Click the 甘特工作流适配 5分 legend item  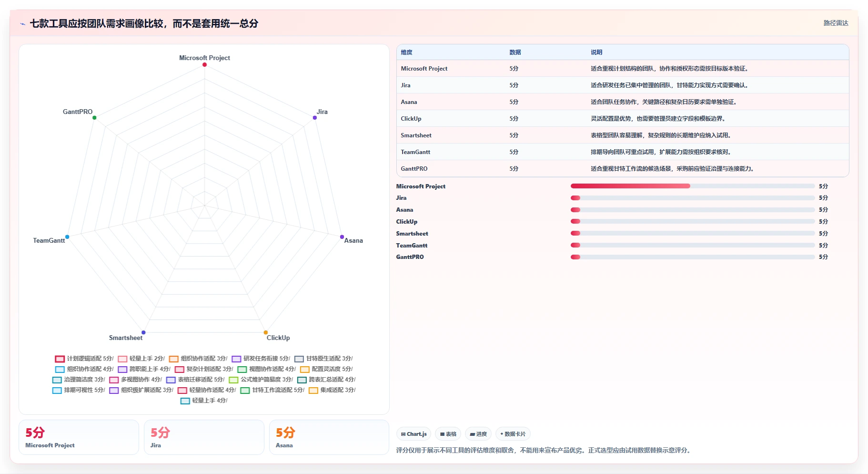[x=272, y=390]
